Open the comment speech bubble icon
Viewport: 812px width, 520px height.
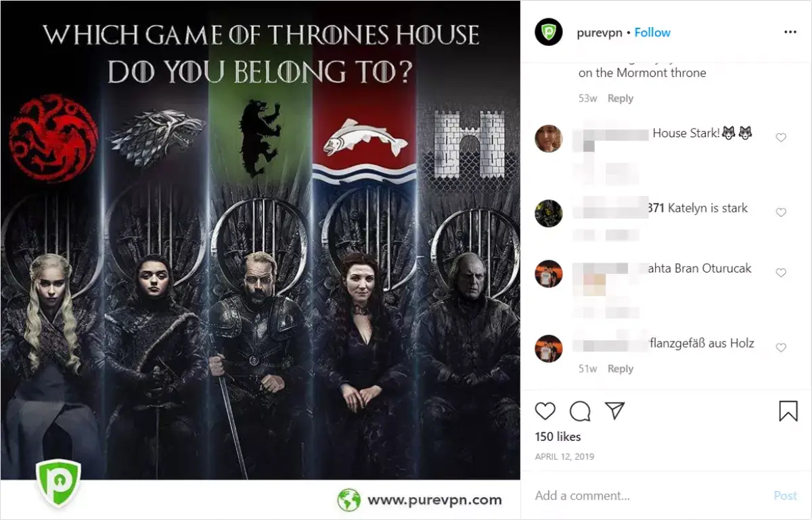tap(580, 411)
